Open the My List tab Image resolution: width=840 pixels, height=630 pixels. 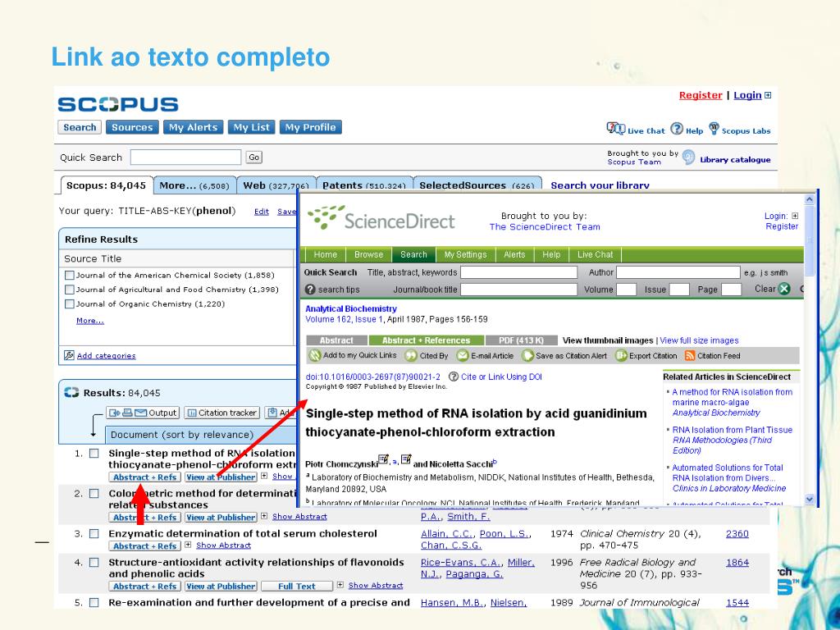(252, 127)
